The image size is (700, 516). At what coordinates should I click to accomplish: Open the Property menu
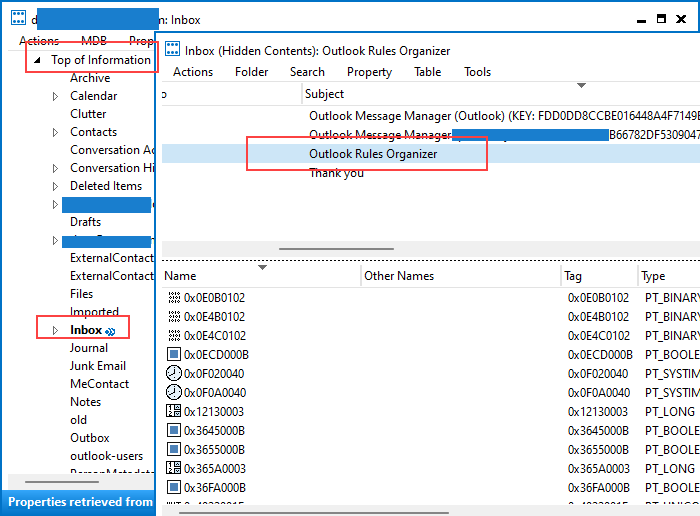click(369, 72)
